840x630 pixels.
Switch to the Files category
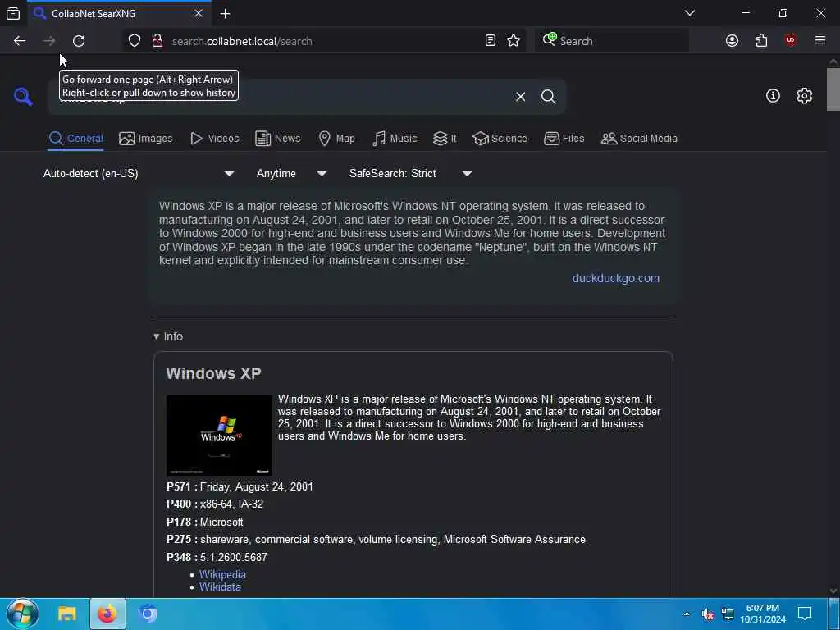[564, 139]
